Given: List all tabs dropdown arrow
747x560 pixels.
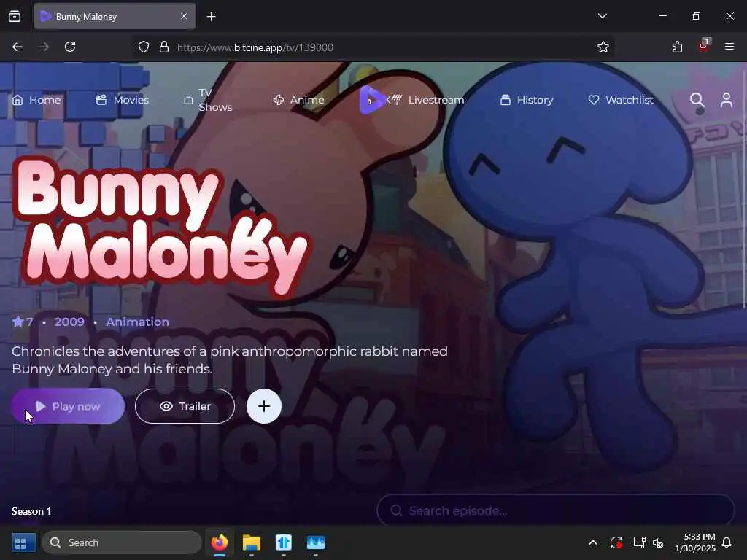Looking at the screenshot, I should pos(602,16).
